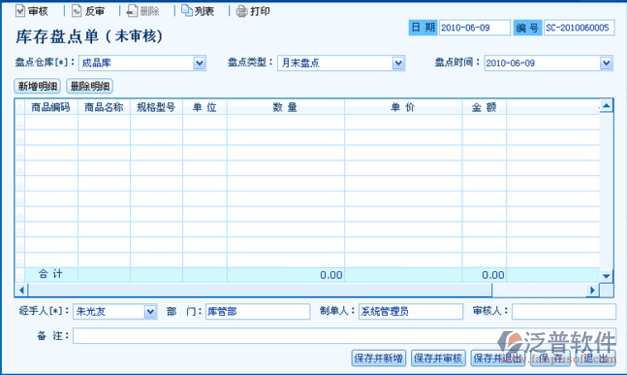Screen dimensions: 627x375
Task: Open the 列表 (list) view icon
Action: (x=187, y=11)
